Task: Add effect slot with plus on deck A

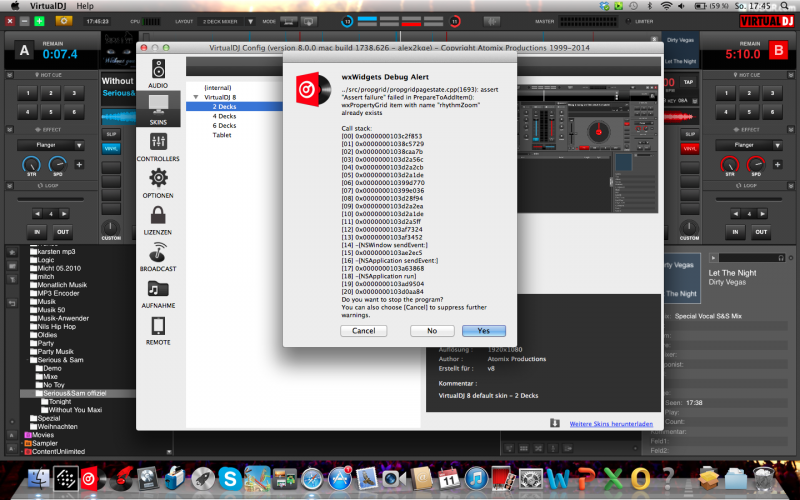Action: point(79,164)
